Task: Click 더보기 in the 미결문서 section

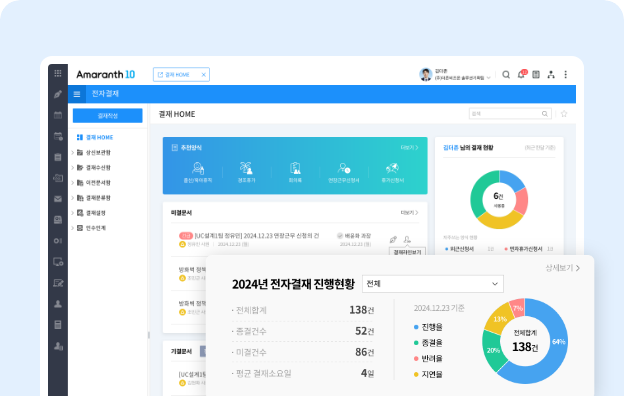Action: point(409,213)
